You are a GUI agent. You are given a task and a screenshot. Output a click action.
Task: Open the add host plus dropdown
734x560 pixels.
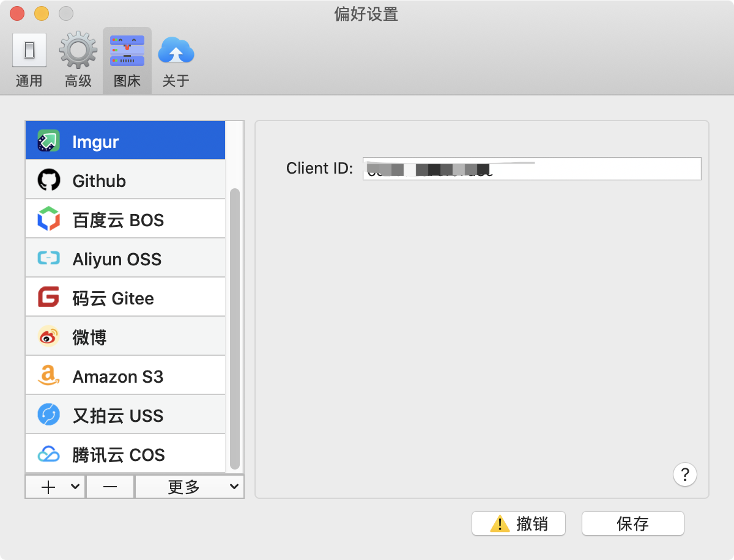[55, 487]
